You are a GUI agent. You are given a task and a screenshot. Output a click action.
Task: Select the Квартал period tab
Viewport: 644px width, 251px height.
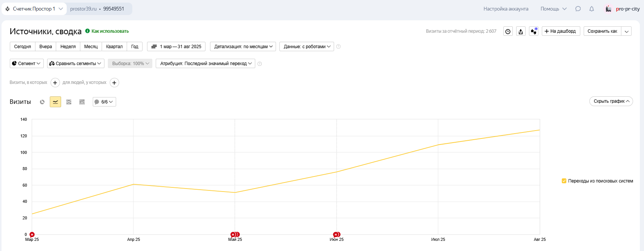click(x=114, y=47)
